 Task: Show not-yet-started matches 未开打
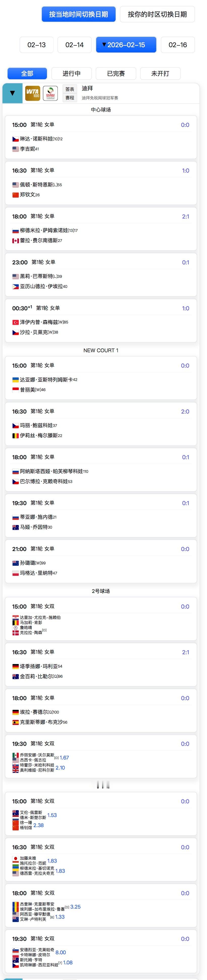(160, 73)
